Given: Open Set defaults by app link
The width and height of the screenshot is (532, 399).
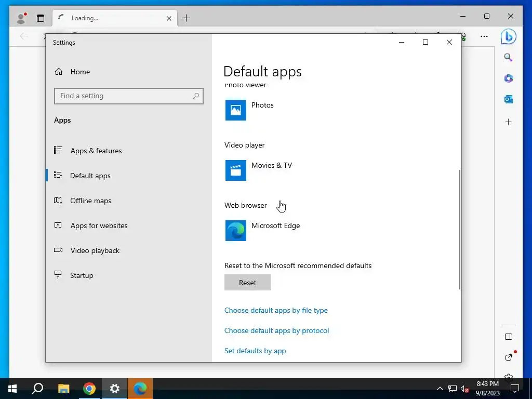Looking at the screenshot, I should [255, 351].
